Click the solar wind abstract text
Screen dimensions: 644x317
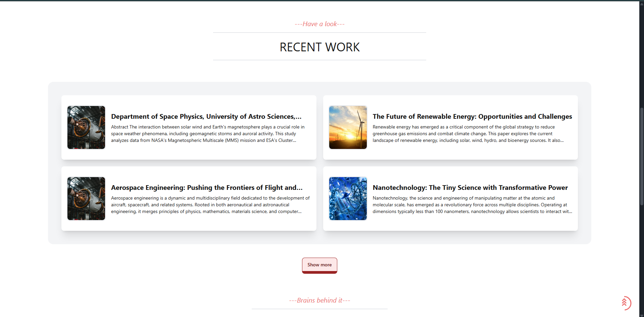pos(208,134)
